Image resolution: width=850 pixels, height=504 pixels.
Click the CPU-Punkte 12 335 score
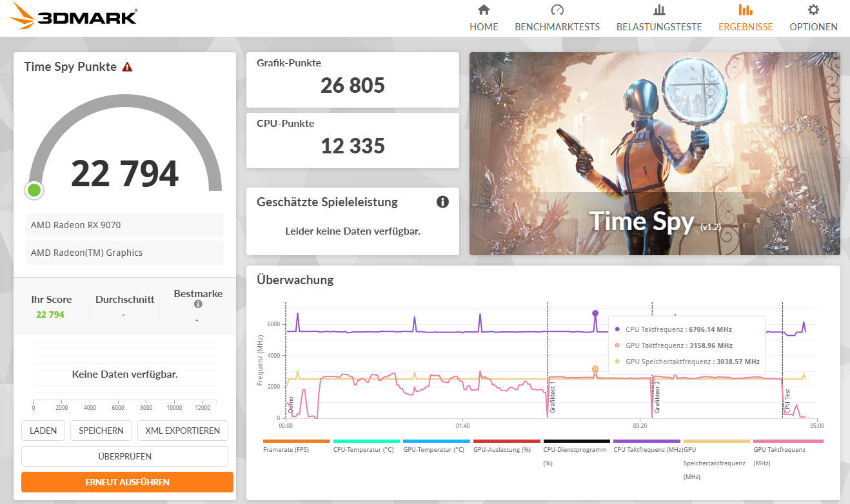pyautogui.click(x=353, y=146)
